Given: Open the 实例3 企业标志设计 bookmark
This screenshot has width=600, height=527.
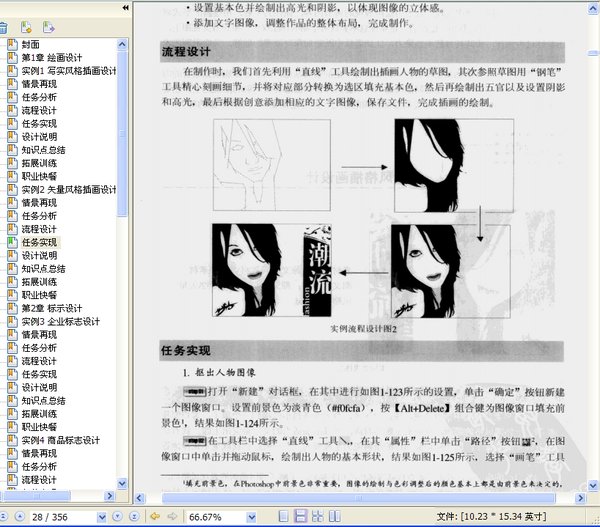Looking at the screenshot, I should [60, 321].
